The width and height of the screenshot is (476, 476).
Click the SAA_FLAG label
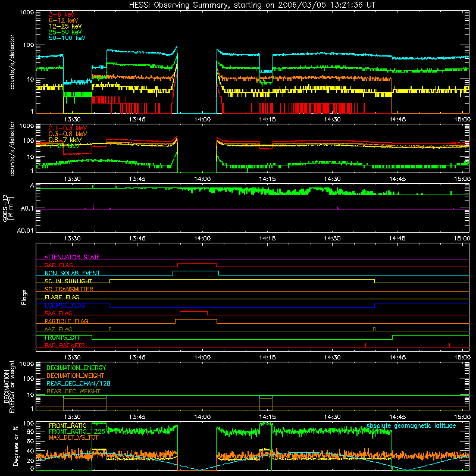58,313
